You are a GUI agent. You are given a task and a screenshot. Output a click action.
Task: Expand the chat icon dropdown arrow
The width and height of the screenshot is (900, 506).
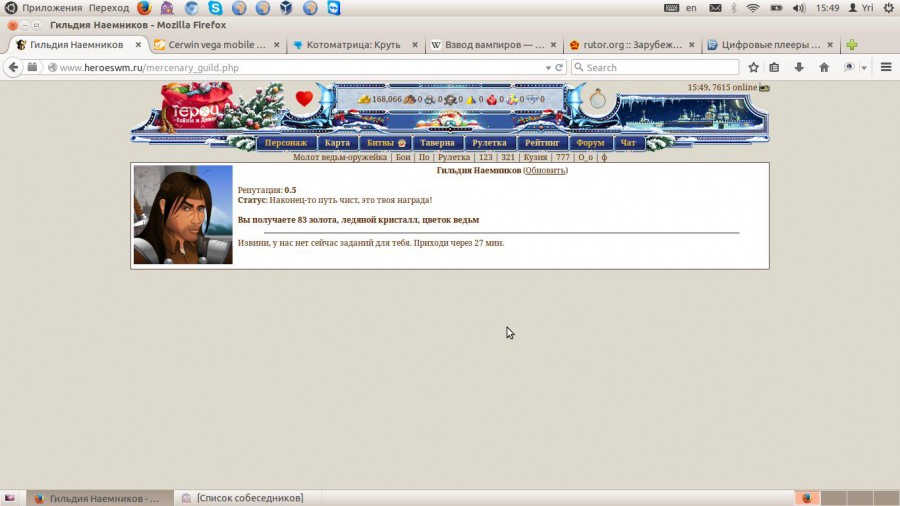864,68
